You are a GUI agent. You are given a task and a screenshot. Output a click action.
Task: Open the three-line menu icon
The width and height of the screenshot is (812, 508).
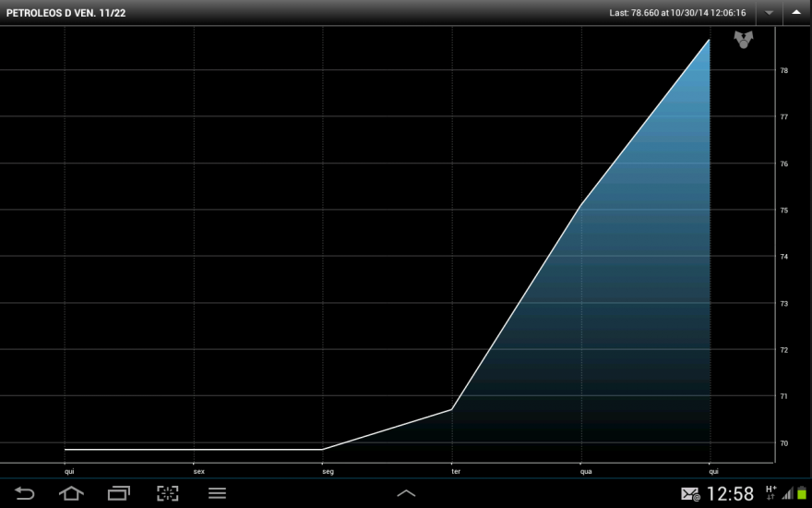[x=217, y=493]
